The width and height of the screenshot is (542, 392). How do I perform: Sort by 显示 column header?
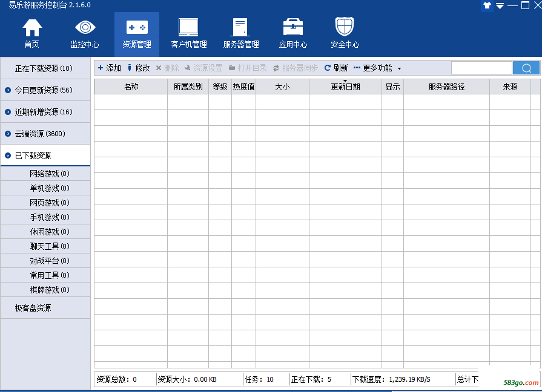[x=392, y=87]
